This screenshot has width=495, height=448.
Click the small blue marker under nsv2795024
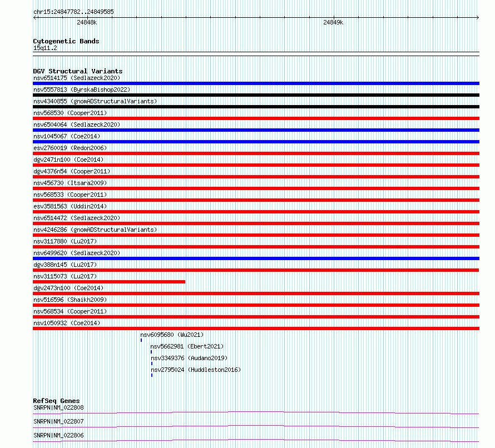point(152,375)
